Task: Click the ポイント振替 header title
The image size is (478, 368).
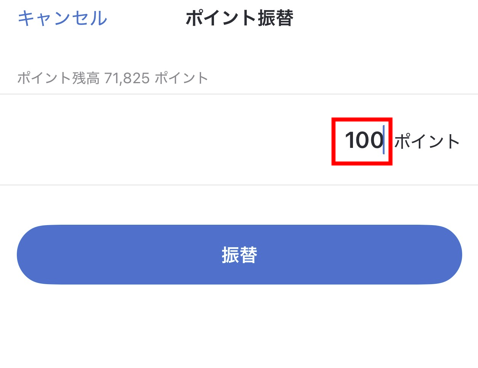Action: (239, 18)
